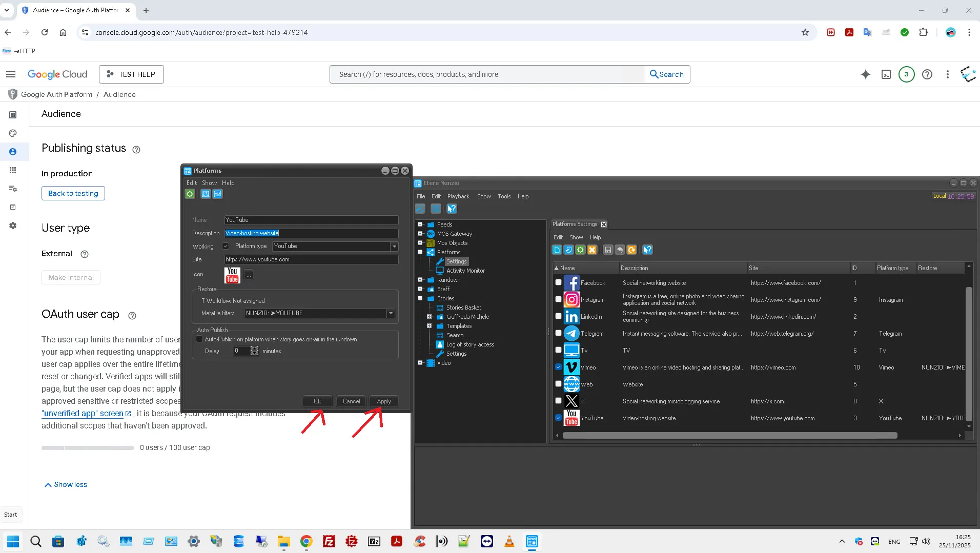Viewport: 980px width, 553px height.
Task: Open the Playback menu in Etere Nunzio
Action: (x=458, y=196)
